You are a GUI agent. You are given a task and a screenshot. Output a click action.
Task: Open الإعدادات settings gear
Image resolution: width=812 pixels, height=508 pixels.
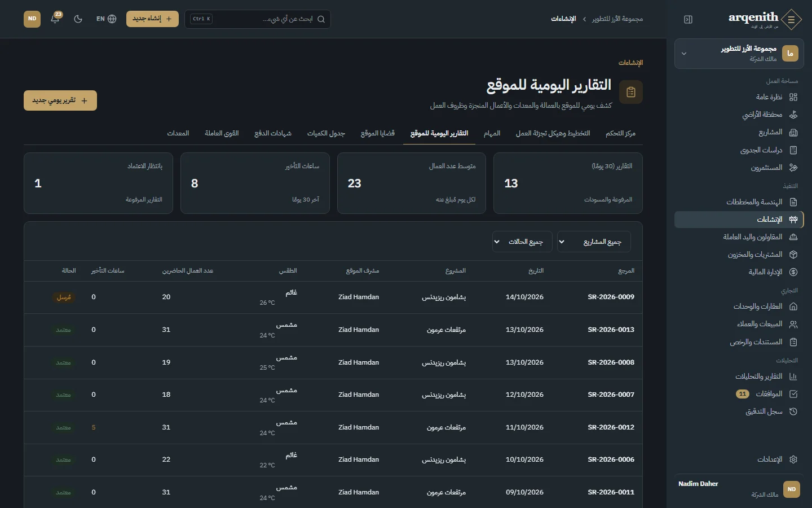pyautogui.click(x=793, y=459)
